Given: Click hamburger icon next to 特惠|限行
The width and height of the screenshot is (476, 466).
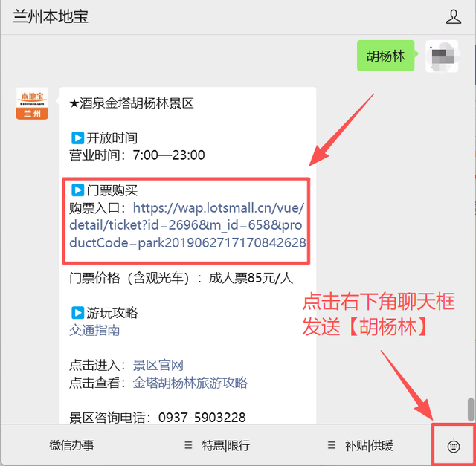Looking at the screenshot, I should (188, 445).
